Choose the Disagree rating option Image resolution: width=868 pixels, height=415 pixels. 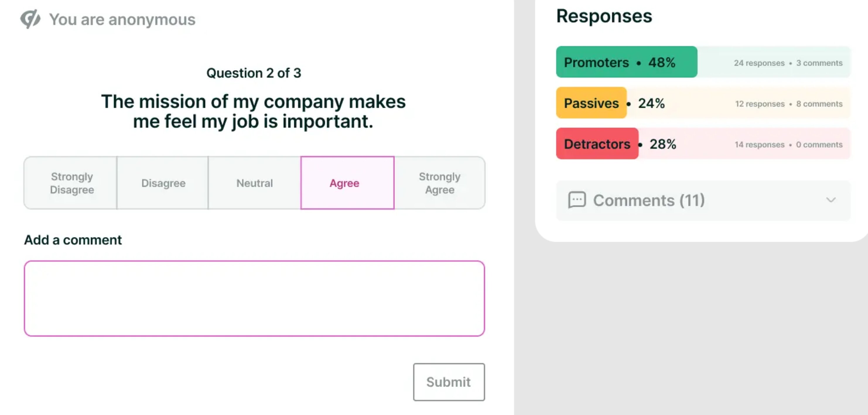(163, 183)
